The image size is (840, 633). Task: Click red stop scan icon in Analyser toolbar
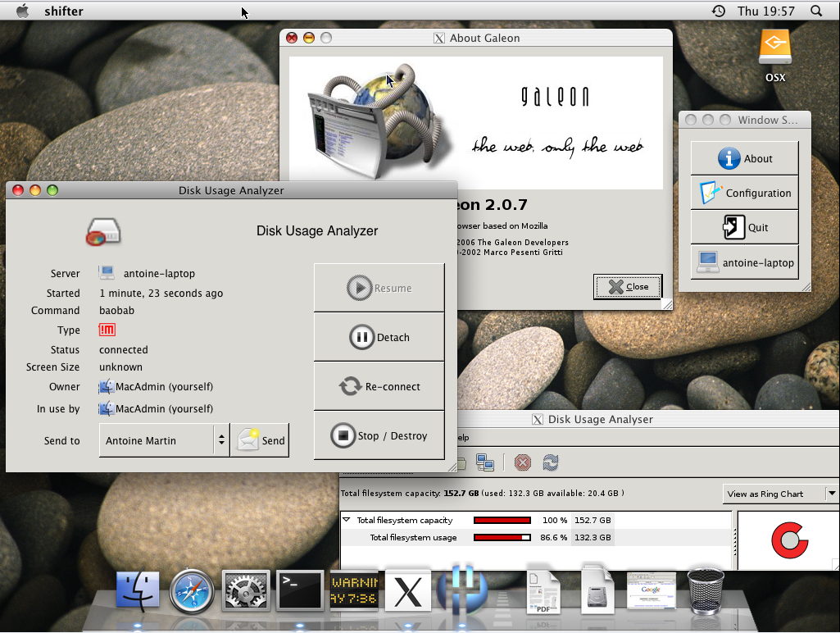coord(522,462)
